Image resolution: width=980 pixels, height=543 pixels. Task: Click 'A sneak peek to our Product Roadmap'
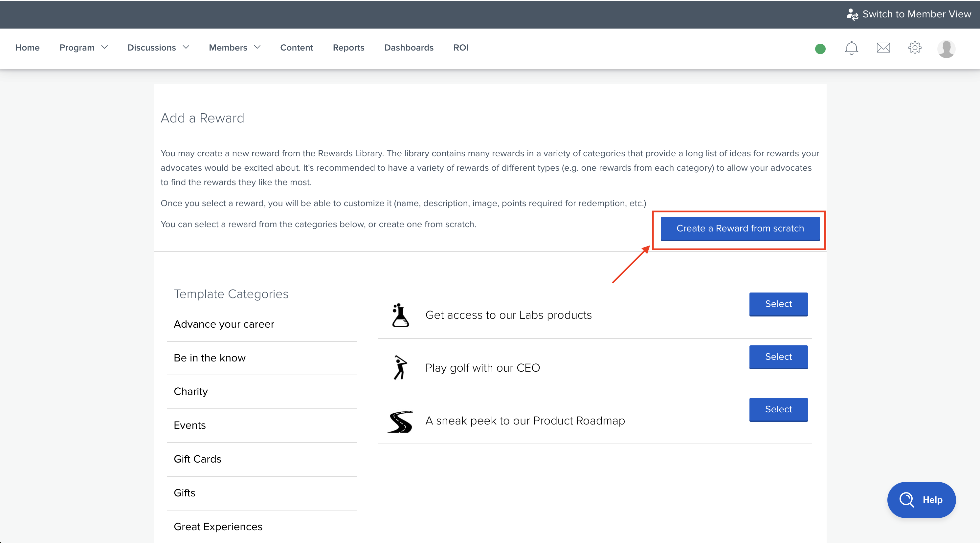coord(525,421)
